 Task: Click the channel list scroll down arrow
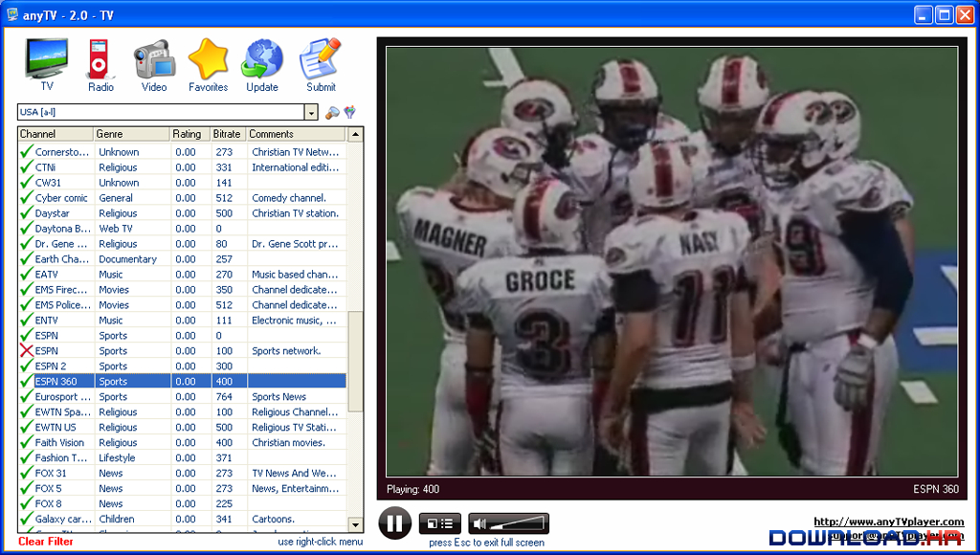pyautogui.click(x=355, y=525)
